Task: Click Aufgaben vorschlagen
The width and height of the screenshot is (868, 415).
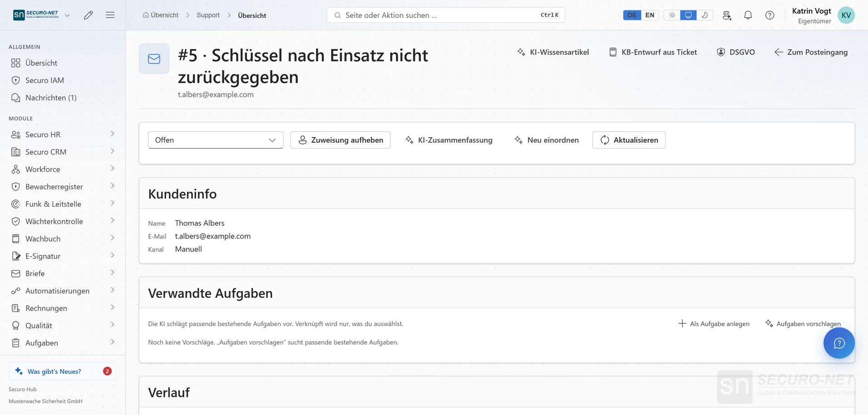Action: [803, 324]
